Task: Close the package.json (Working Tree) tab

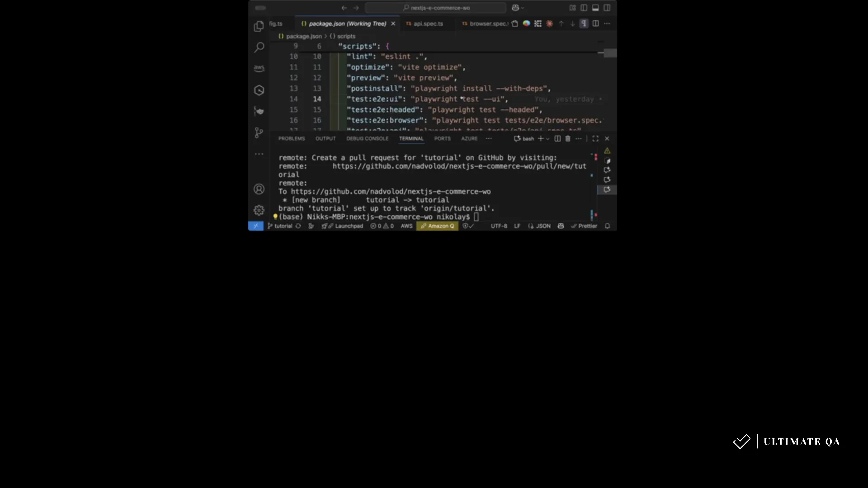Action: click(x=393, y=23)
